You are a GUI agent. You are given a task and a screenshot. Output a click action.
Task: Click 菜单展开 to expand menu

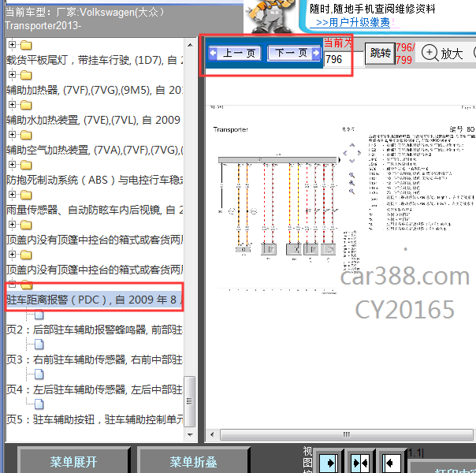pos(73,462)
